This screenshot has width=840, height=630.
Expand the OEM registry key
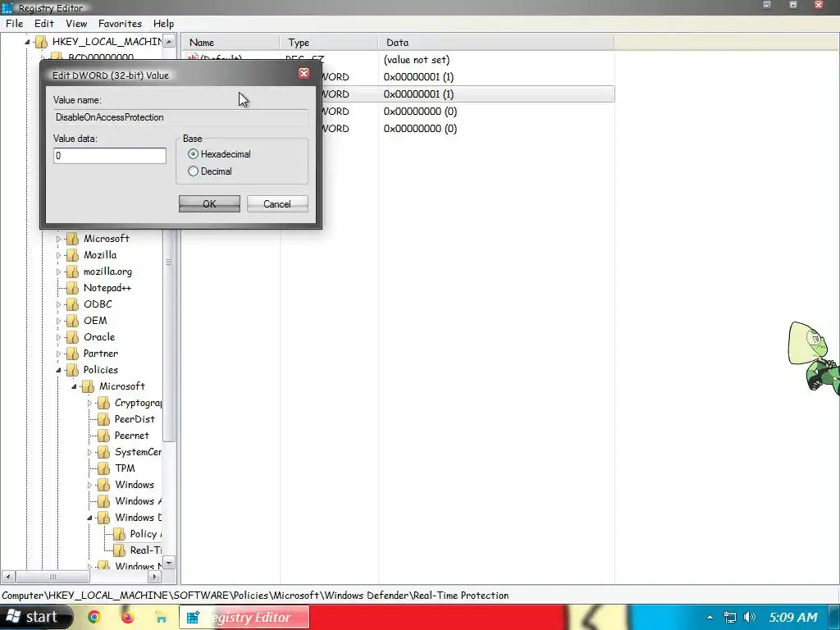(x=59, y=322)
